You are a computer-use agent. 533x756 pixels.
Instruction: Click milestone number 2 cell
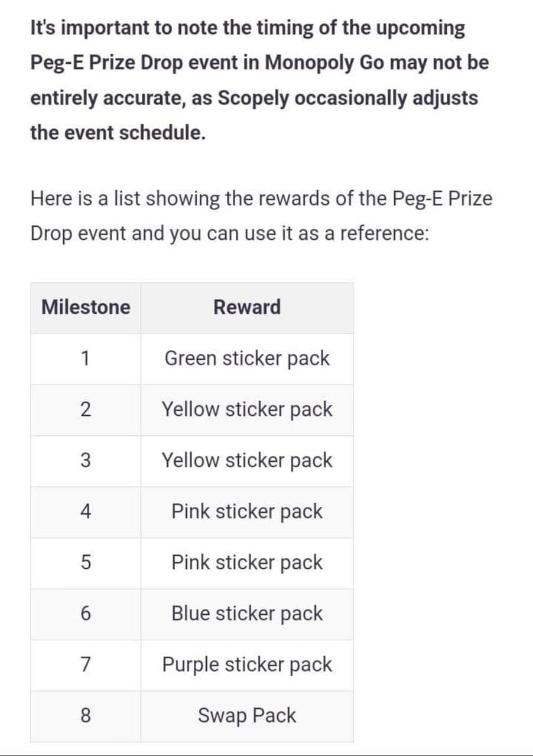pyautogui.click(x=86, y=410)
